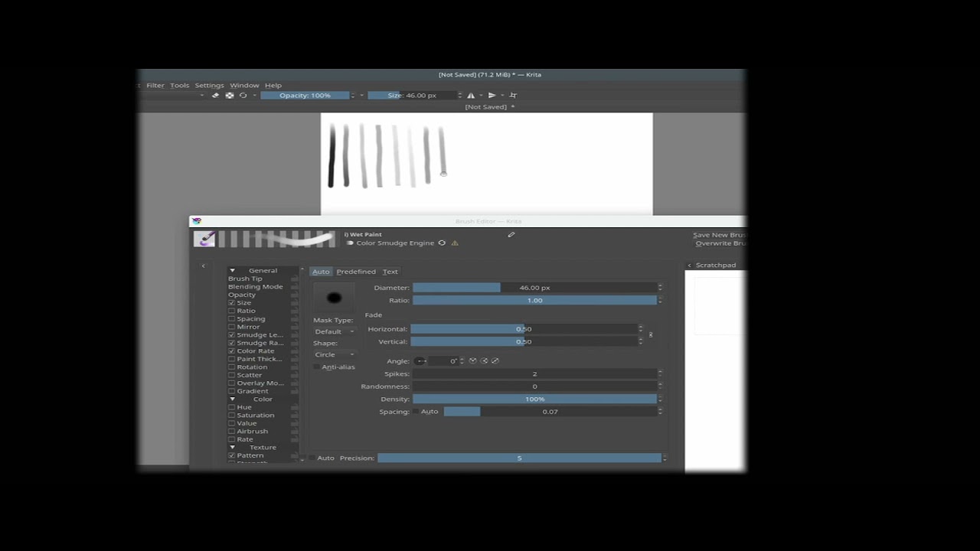Check the Auto spacing checkbox

416,412
